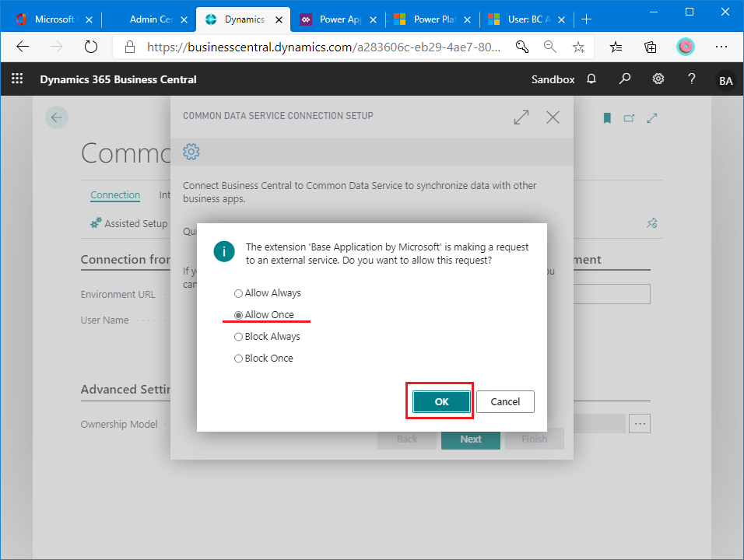744x560 pixels.
Task: Go back with page back arrow
Action: (57, 117)
